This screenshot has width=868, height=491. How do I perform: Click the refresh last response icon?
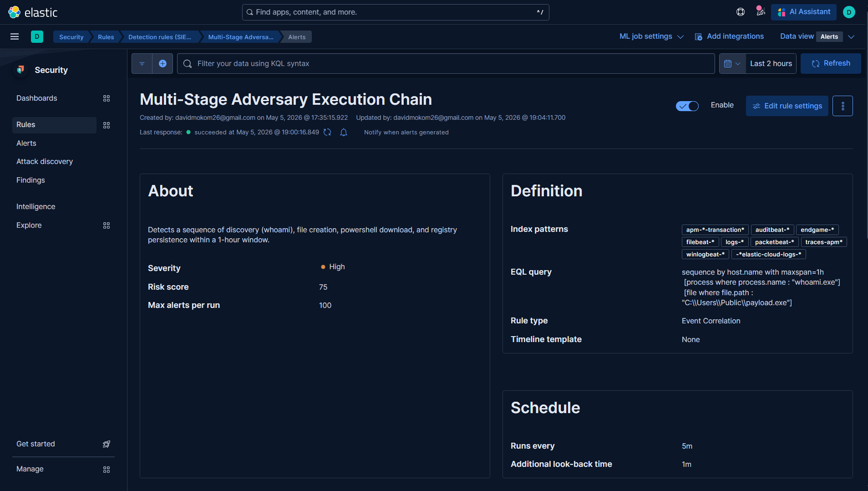327,132
